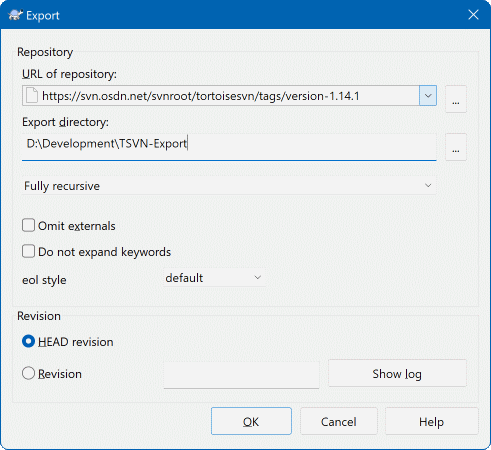Select the Revision radio button
The height and width of the screenshot is (450, 491).
click(28, 373)
